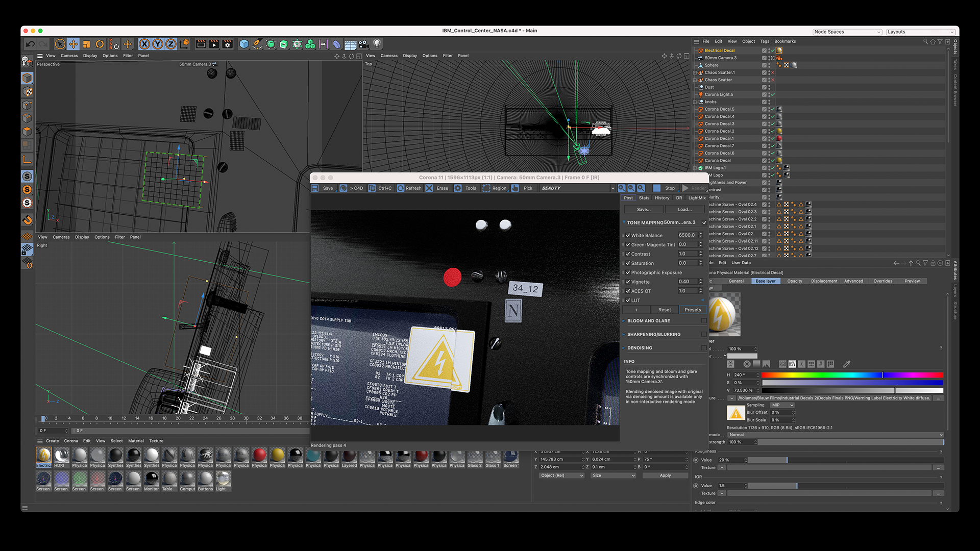980x551 pixels.
Task: Open Cameras menu in Perspective viewport
Action: point(69,56)
